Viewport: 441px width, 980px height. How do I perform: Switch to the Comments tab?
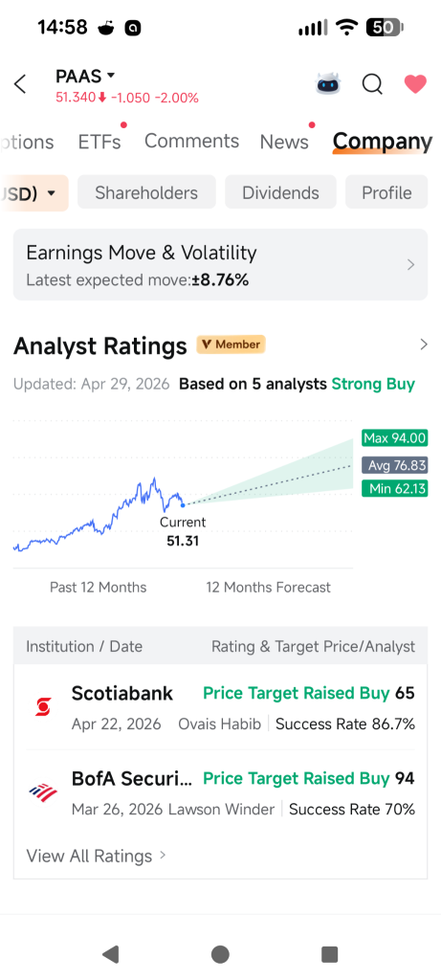[191, 142]
